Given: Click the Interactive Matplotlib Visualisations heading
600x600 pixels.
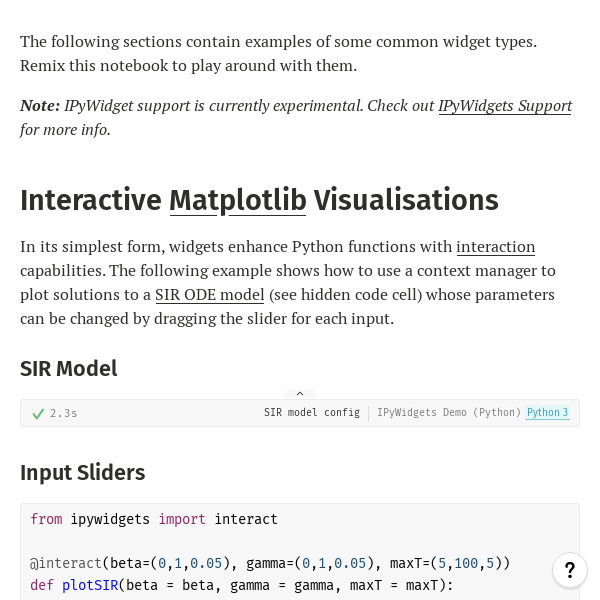Looking at the screenshot, I should point(259,200).
